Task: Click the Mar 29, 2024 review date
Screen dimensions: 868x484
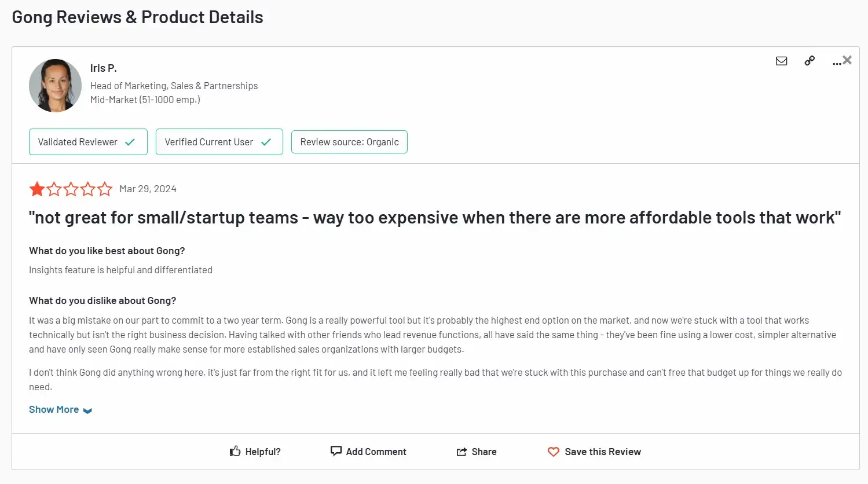Action: 148,189
